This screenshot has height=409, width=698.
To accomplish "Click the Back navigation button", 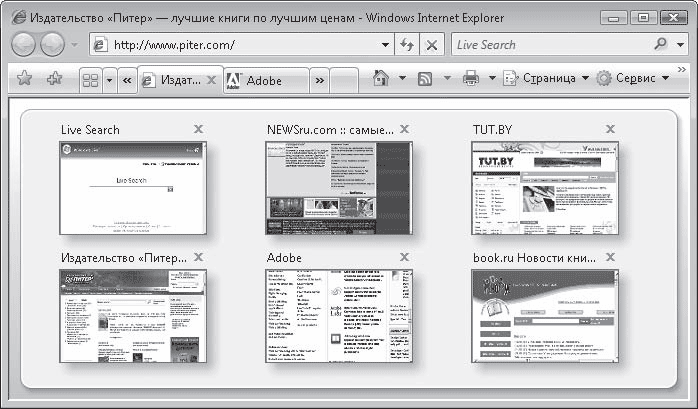I will [24, 45].
